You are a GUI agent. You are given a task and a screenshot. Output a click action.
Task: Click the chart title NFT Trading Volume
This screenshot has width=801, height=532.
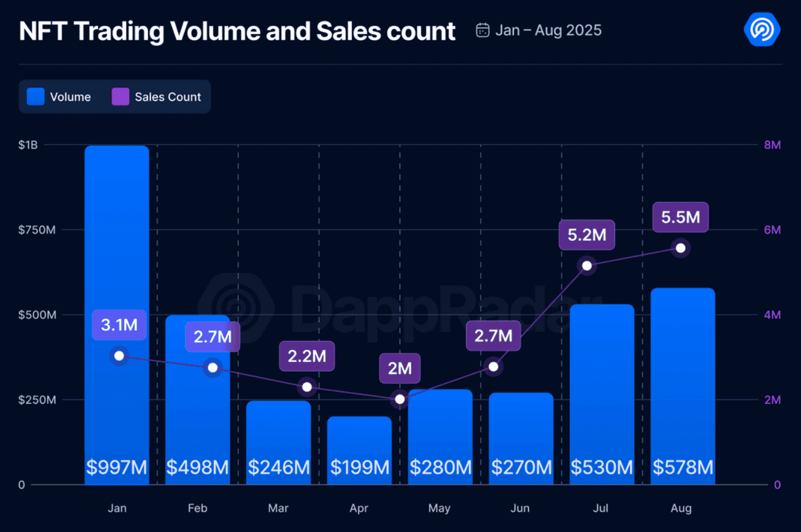236,31
